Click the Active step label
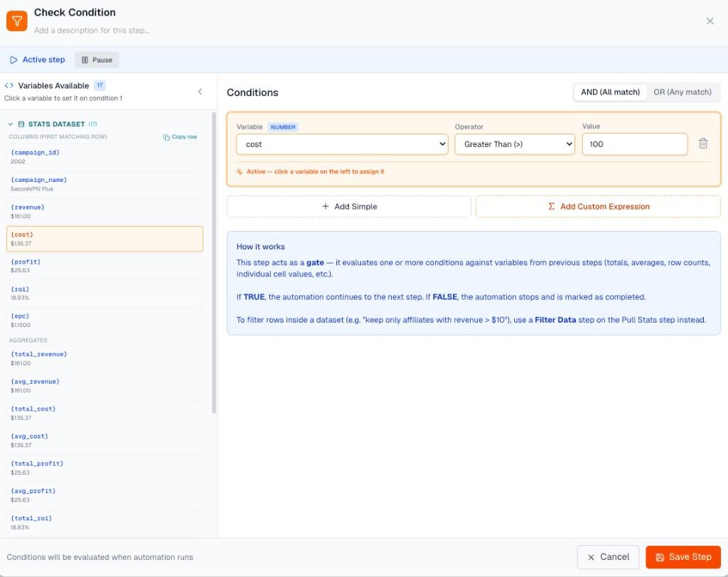 43,60
